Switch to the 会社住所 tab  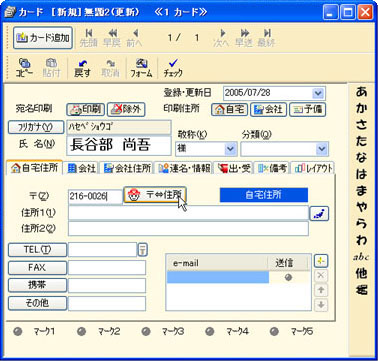(127, 168)
